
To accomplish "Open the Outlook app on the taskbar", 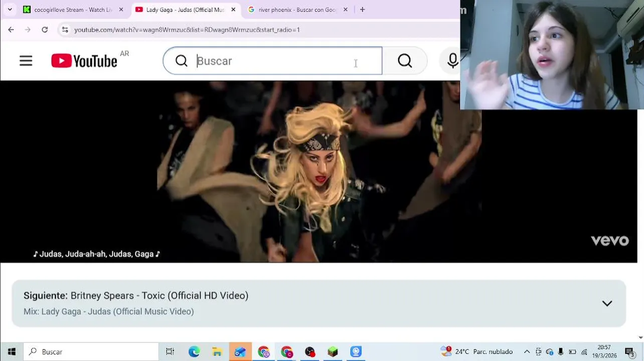I will click(x=240, y=351).
